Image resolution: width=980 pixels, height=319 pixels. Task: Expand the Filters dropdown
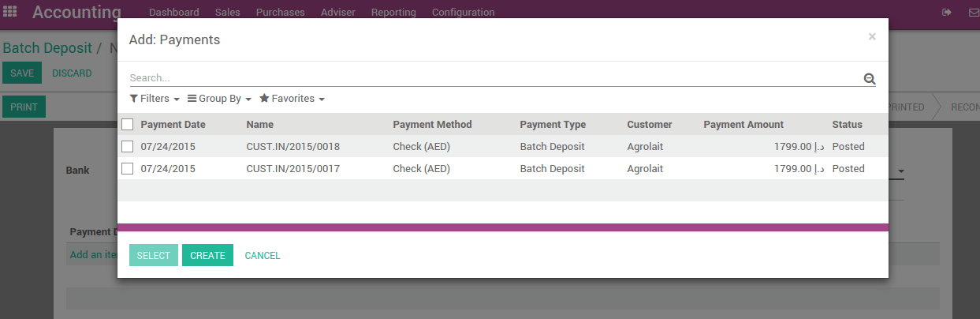tap(155, 99)
